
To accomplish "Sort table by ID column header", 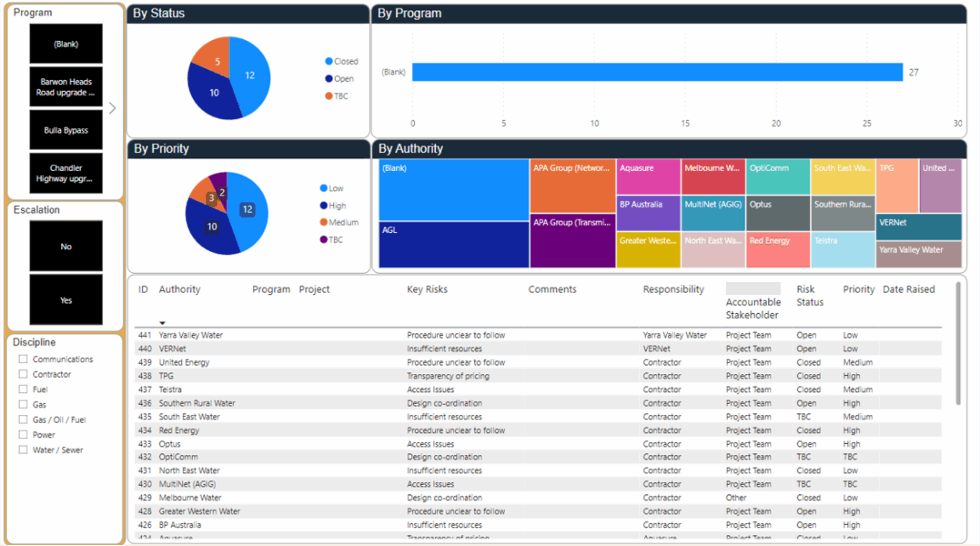I will tap(143, 289).
